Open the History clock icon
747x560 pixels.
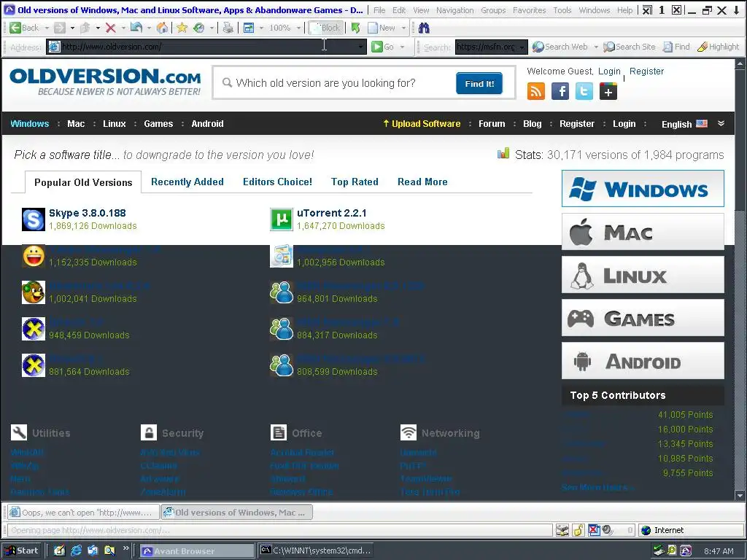click(x=199, y=28)
